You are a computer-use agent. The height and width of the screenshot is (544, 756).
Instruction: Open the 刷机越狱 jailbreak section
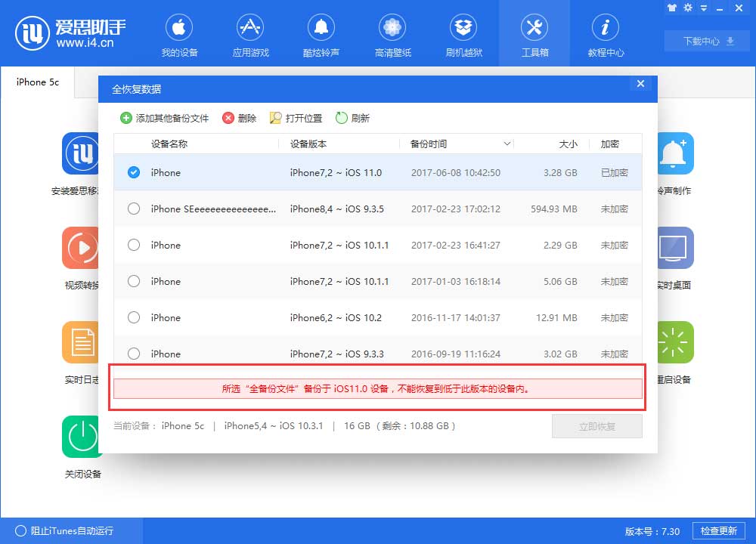pos(463,33)
